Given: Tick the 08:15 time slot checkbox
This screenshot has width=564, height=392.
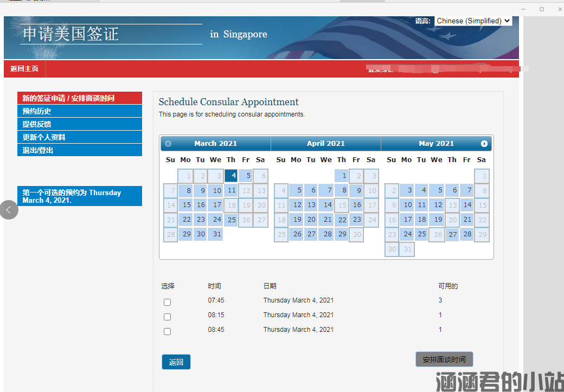Looking at the screenshot, I should coord(167,317).
